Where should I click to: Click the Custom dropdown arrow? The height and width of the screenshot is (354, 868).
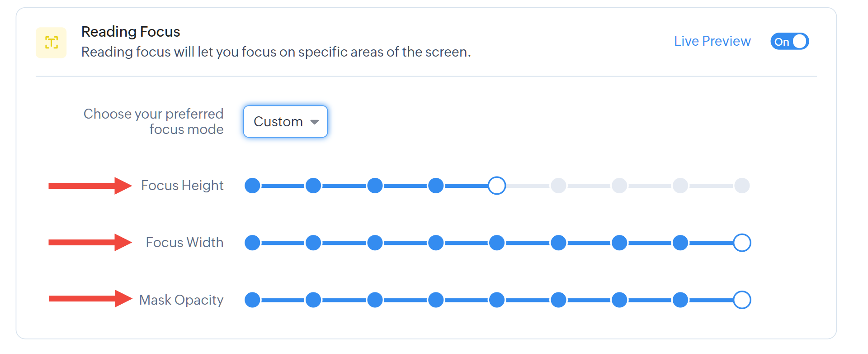pos(315,122)
